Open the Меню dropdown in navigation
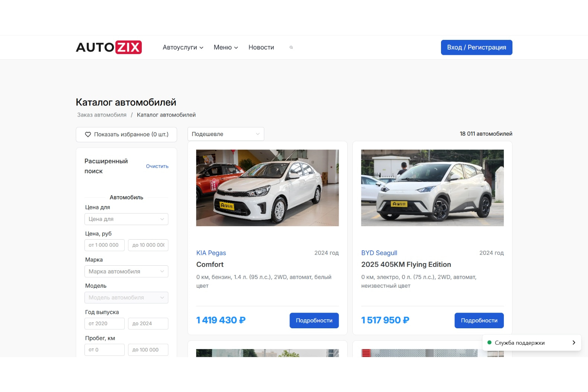This screenshot has height=392, width=588. (226, 47)
